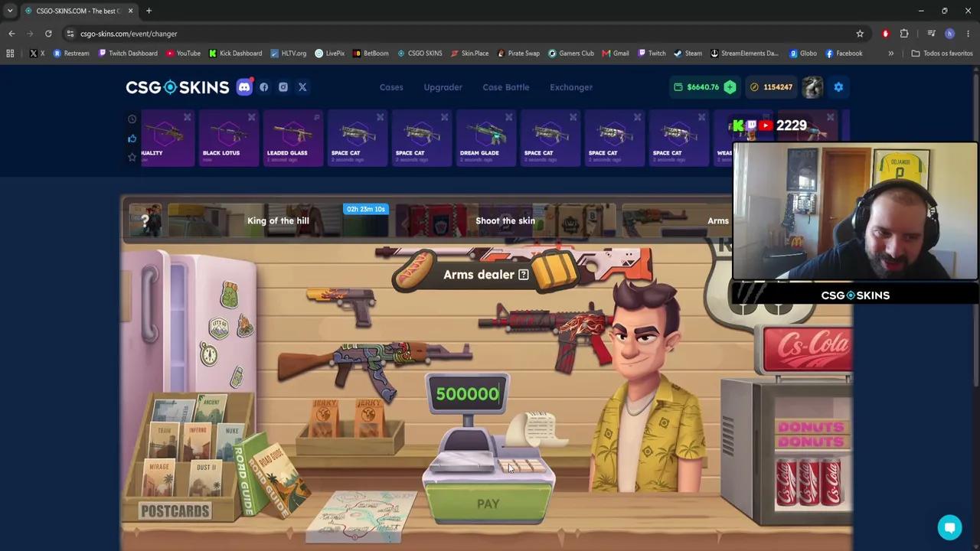Open the Gamers Club bookmark
The width and height of the screenshot is (980, 551).
(570, 54)
